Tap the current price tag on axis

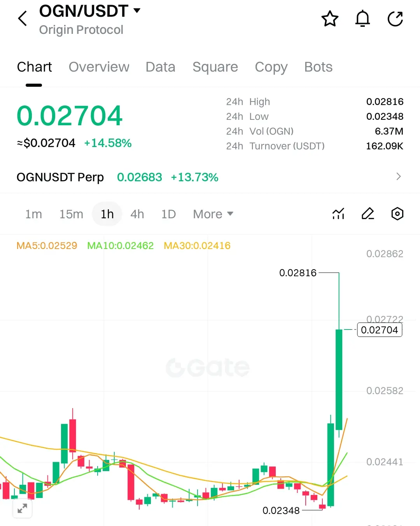click(x=380, y=330)
